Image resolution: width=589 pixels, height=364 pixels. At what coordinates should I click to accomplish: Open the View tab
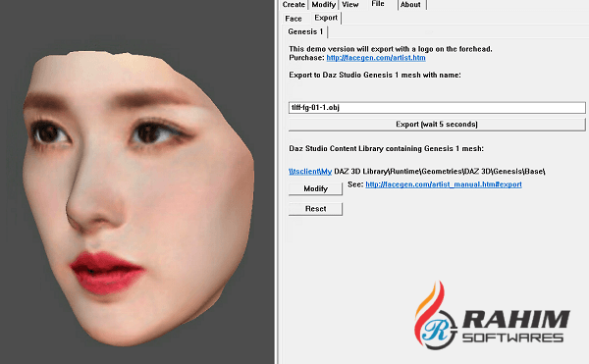click(350, 5)
